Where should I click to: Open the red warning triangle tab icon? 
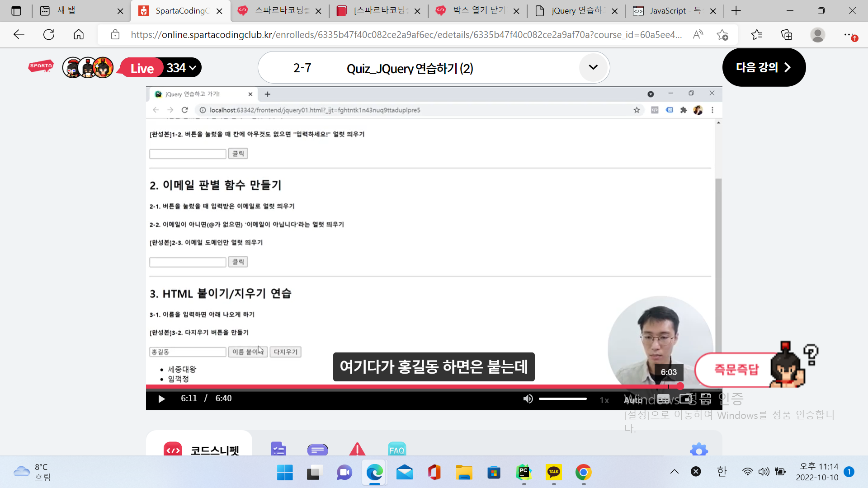[x=357, y=449]
